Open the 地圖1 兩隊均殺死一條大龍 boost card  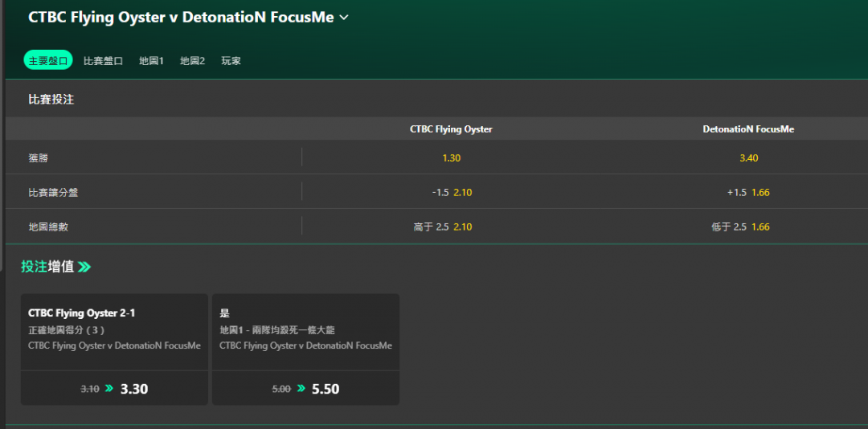(305, 332)
